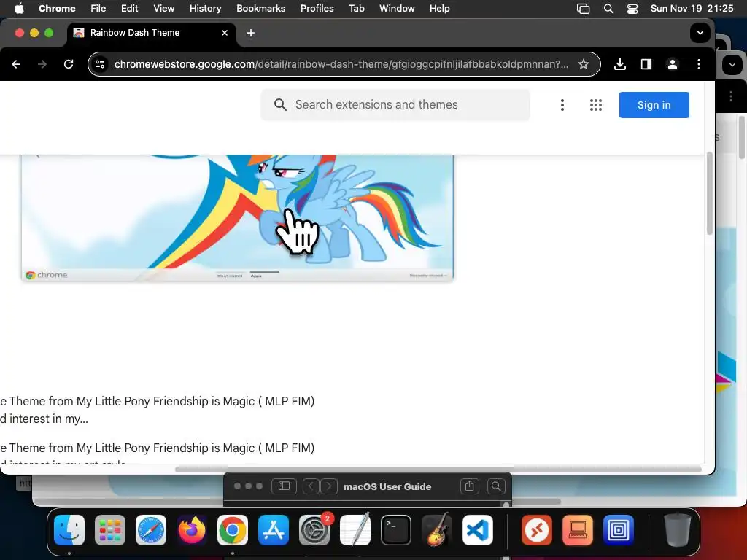Viewport: 747px width, 560px height.
Task: Open System Settings from the Dock
Action: coord(314,530)
